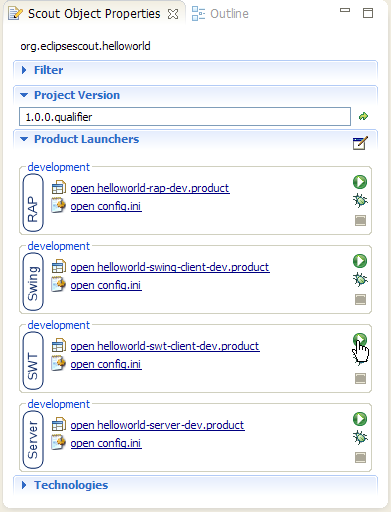Image resolution: width=391 pixels, height=512 pixels.
Task: Close the Scout Object Properties view
Action: click(173, 14)
